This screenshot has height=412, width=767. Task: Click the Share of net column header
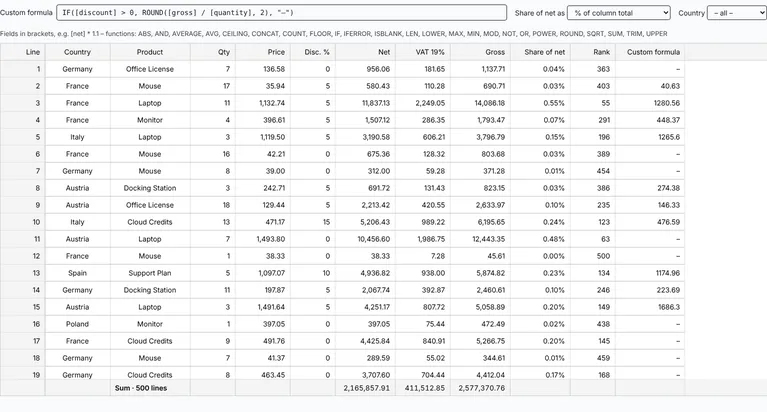point(541,52)
